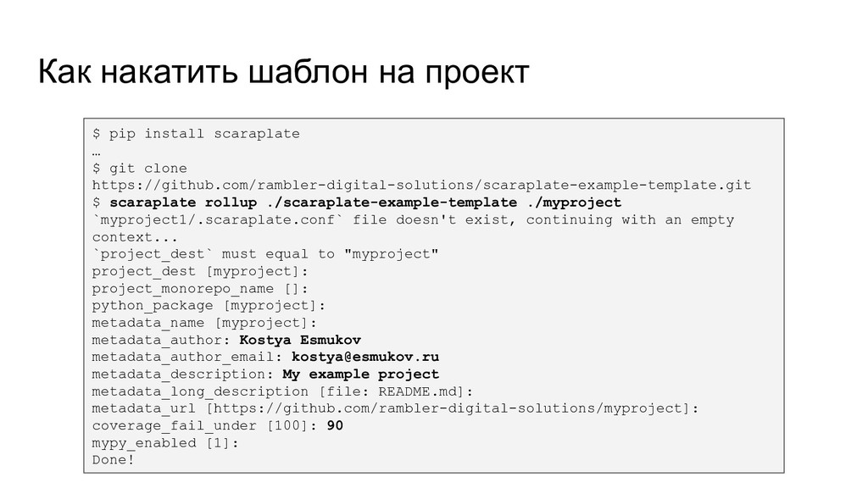868x488 pixels.
Task: Click the final 'Done!' output line
Action: pyautogui.click(x=113, y=460)
